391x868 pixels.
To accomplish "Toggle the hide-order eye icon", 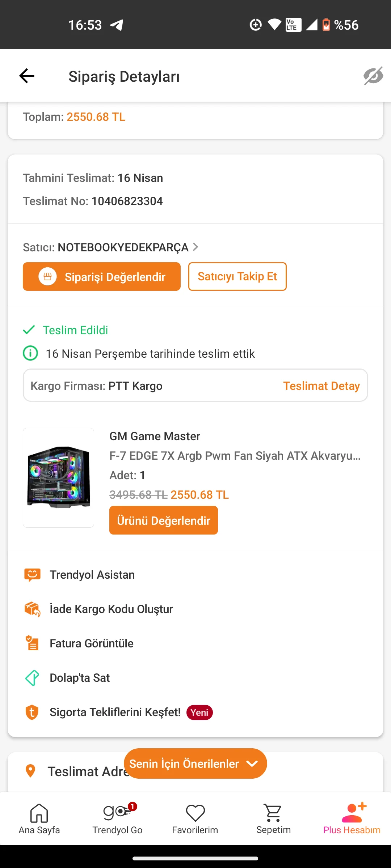I will point(373,76).
